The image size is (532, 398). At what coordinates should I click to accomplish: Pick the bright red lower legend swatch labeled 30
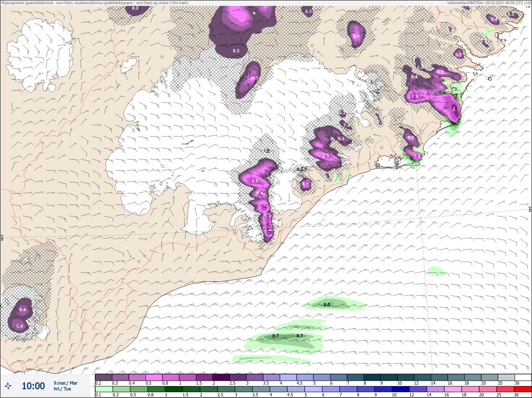[523, 389]
